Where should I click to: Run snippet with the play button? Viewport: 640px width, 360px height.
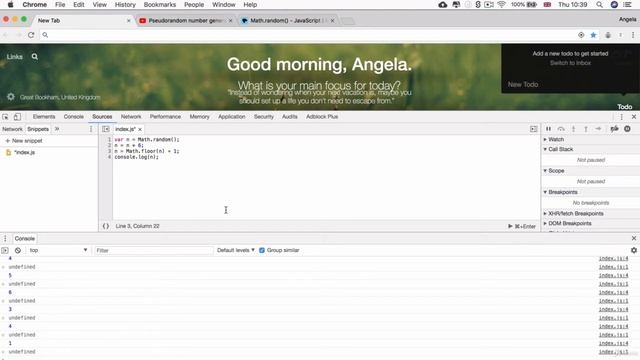point(510,226)
